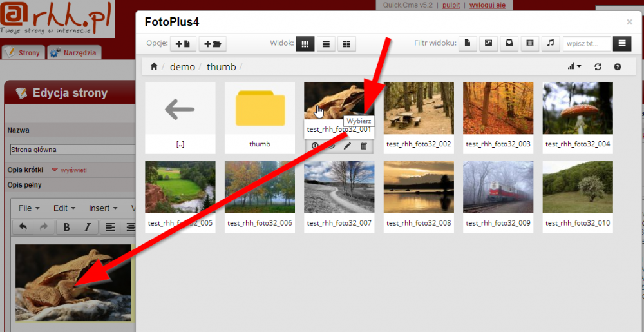Open the editor Insert menu

coord(103,208)
